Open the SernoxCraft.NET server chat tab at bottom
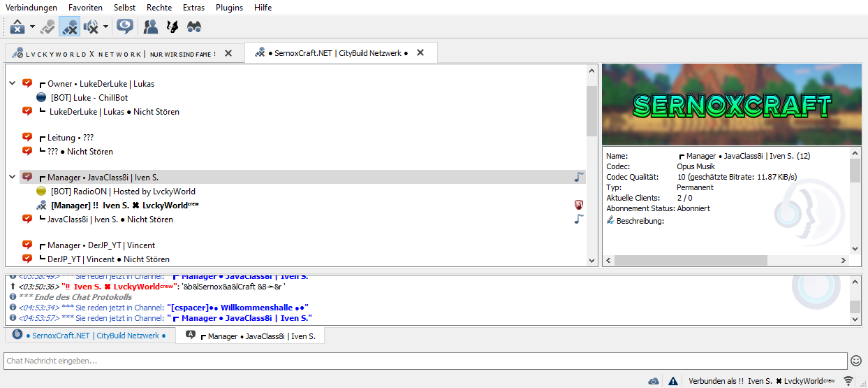 click(89, 336)
